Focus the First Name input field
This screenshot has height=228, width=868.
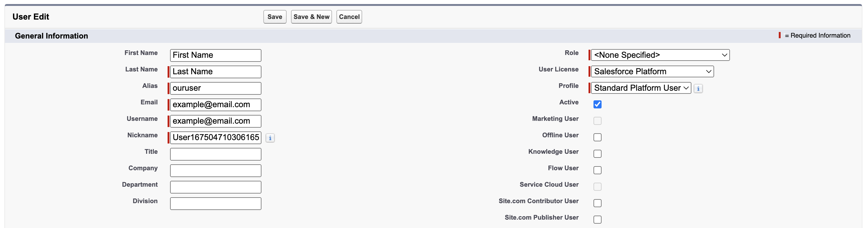point(215,55)
